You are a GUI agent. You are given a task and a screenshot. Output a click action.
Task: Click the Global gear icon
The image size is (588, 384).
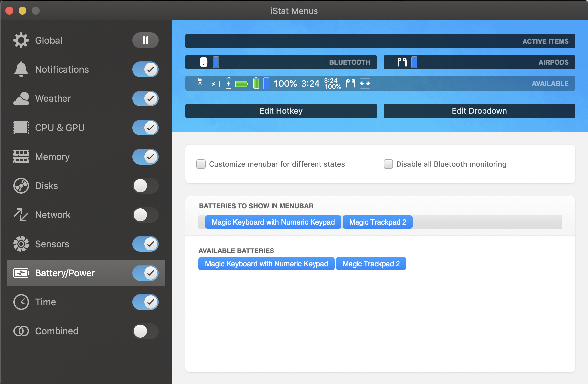pyautogui.click(x=21, y=40)
